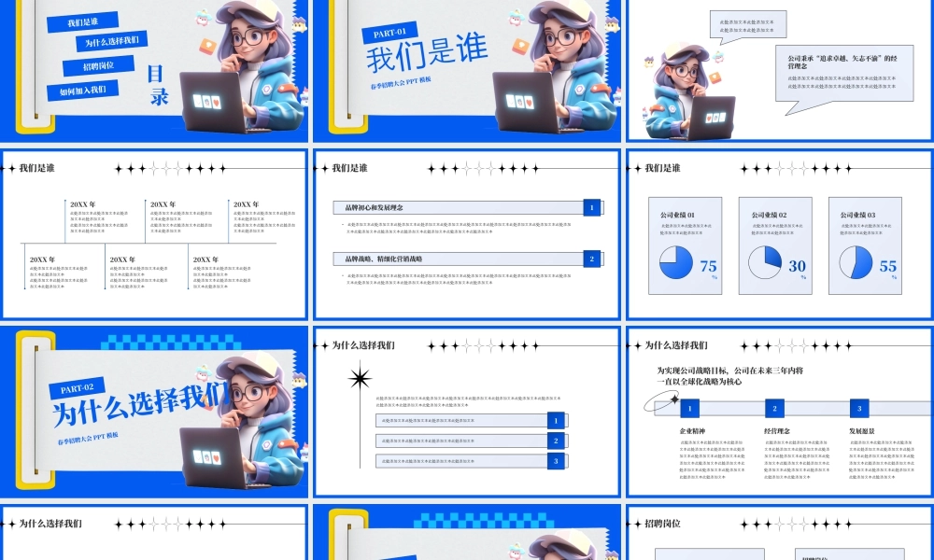This screenshot has width=934, height=560.
Task: Click the 目录 vertical title text
Action: (159, 85)
